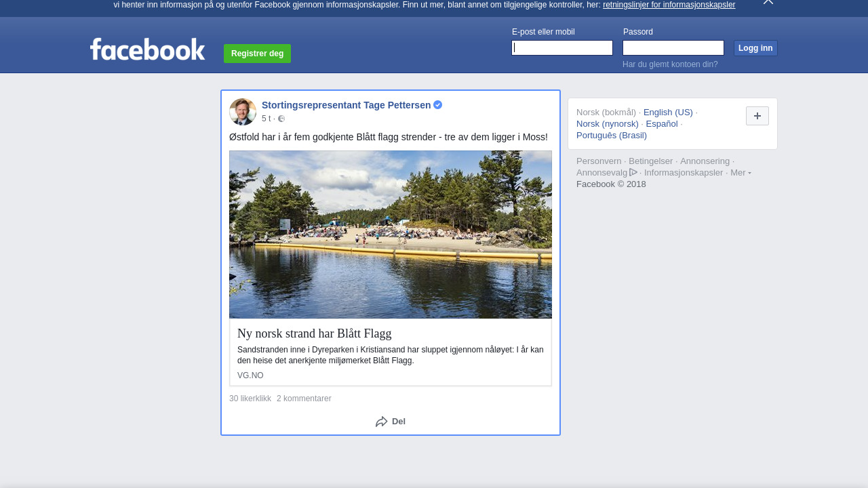Click the public globe icon on the post
This screenshot has height=488, width=868.
(281, 119)
